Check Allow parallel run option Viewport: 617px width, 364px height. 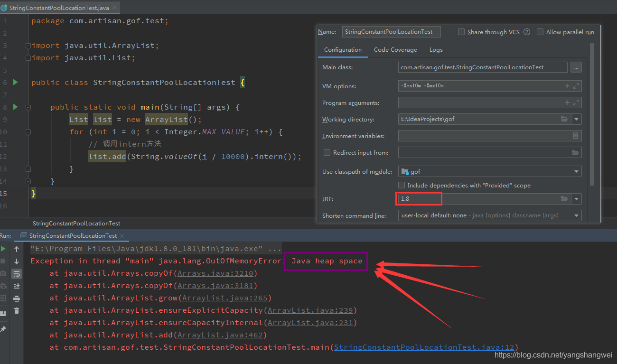tap(540, 32)
